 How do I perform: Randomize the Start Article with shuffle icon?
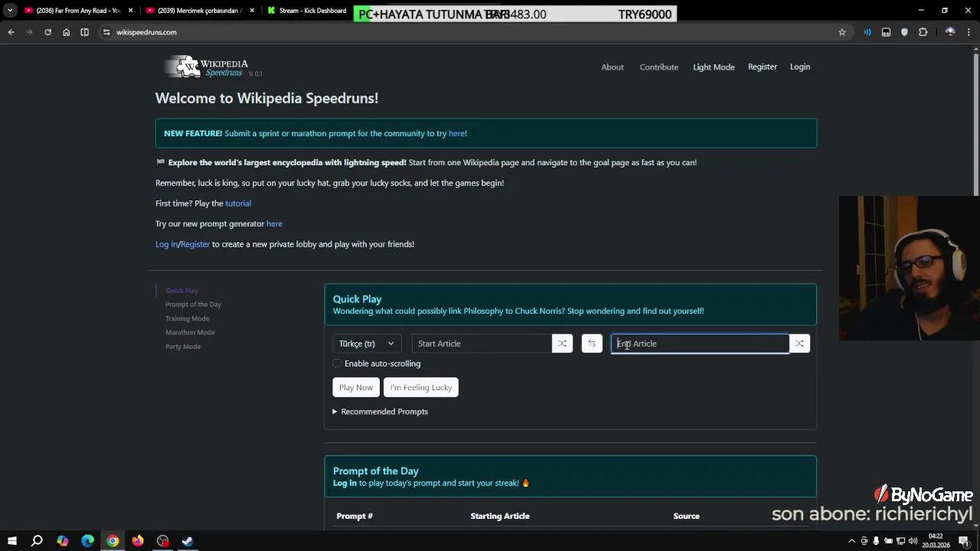tap(562, 344)
